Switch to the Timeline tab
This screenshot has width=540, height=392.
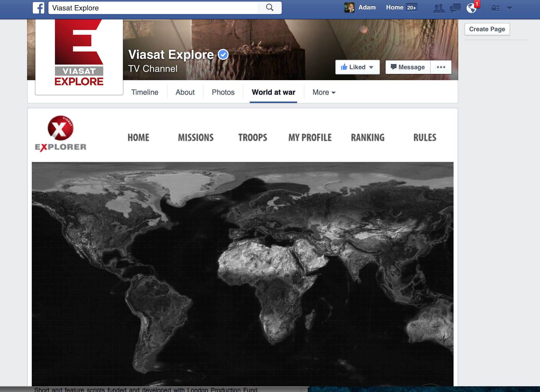pos(145,92)
